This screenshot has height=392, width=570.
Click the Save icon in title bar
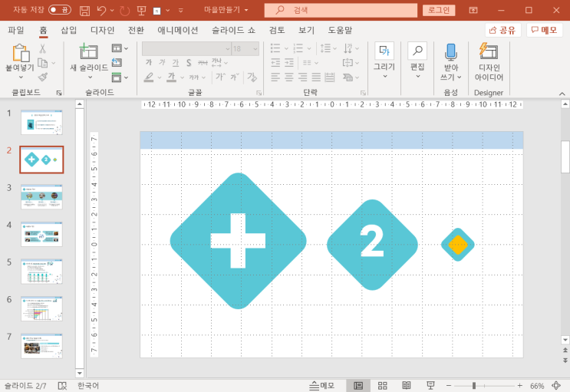point(84,10)
